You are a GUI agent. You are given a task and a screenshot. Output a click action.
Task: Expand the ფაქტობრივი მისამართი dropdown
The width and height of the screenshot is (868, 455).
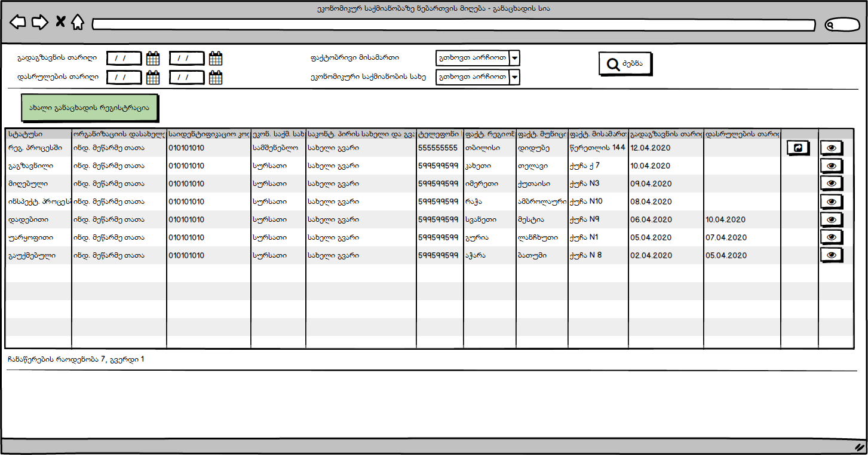514,58
